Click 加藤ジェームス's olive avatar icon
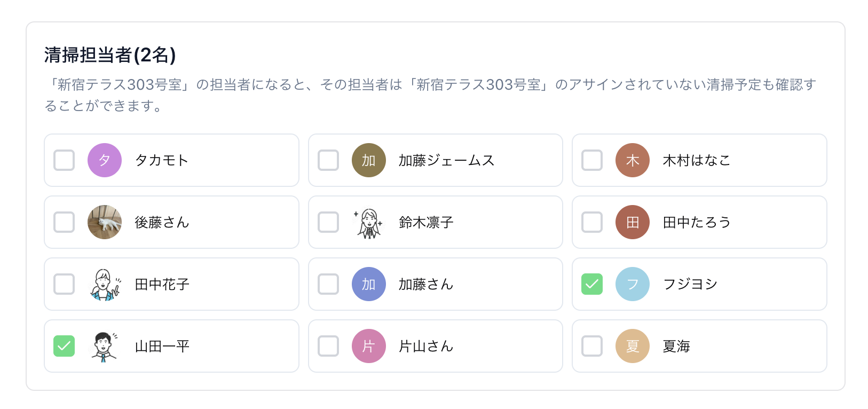 point(369,160)
